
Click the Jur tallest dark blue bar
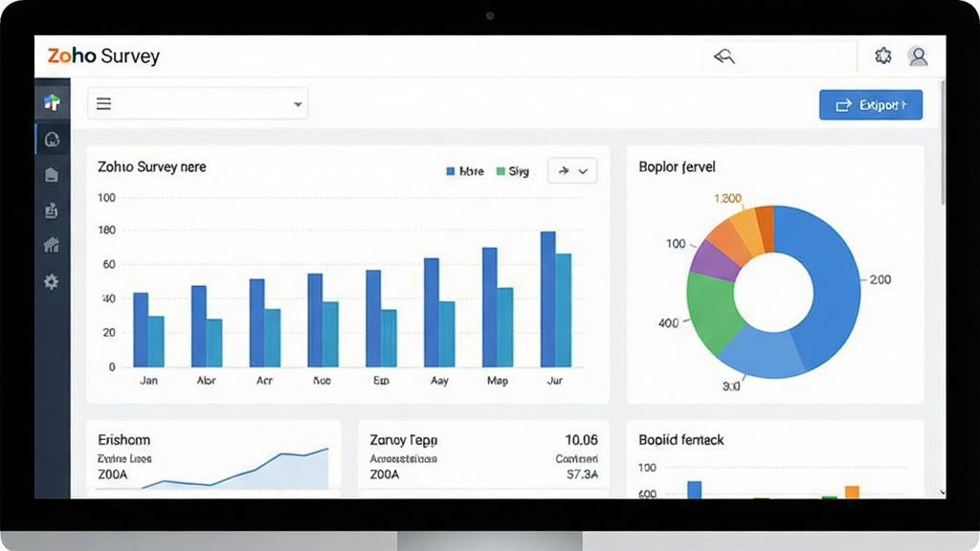pyautogui.click(x=548, y=299)
